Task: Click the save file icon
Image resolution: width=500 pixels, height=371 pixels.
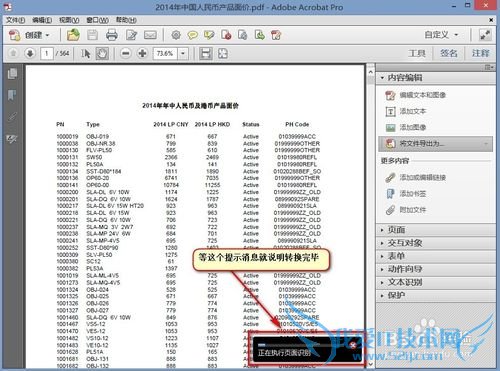Action: coord(93,35)
